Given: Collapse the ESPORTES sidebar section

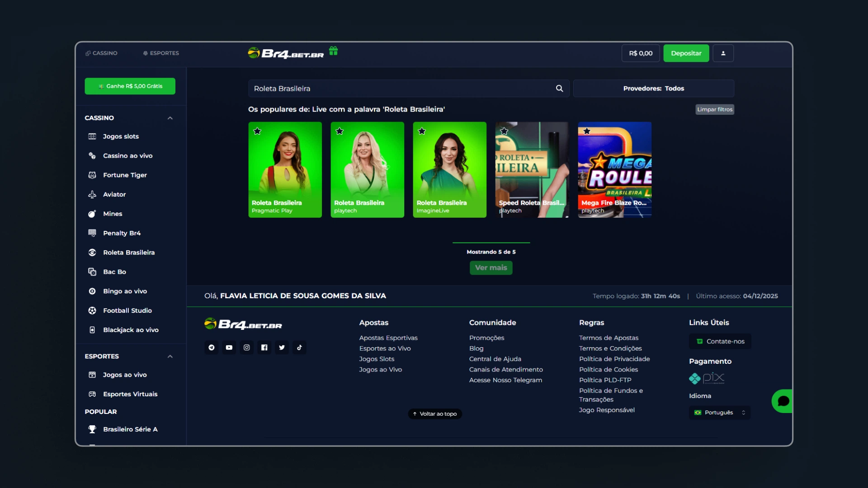Looking at the screenshot, I should (170, 357).
